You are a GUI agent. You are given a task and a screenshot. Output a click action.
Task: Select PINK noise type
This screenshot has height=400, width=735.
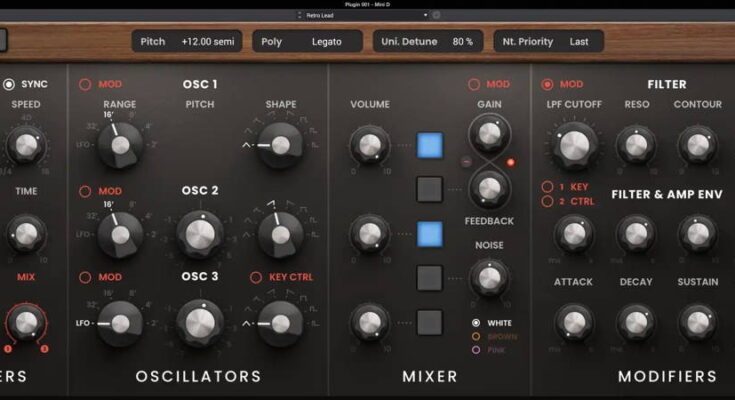click(x=476, y=350)
